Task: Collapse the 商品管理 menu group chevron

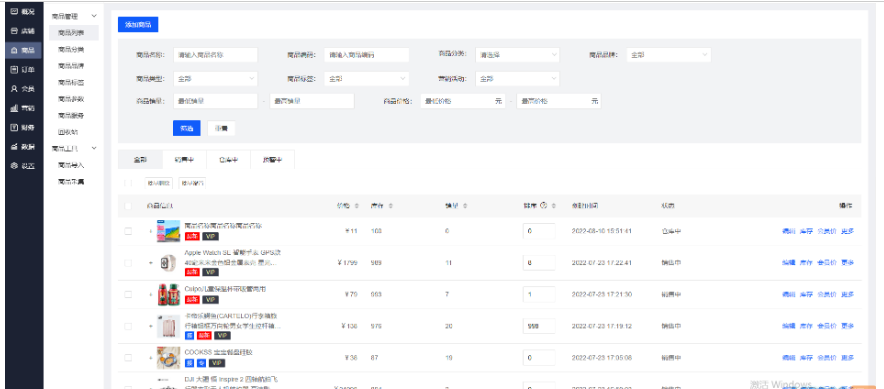Action: [x=94, y=16]
